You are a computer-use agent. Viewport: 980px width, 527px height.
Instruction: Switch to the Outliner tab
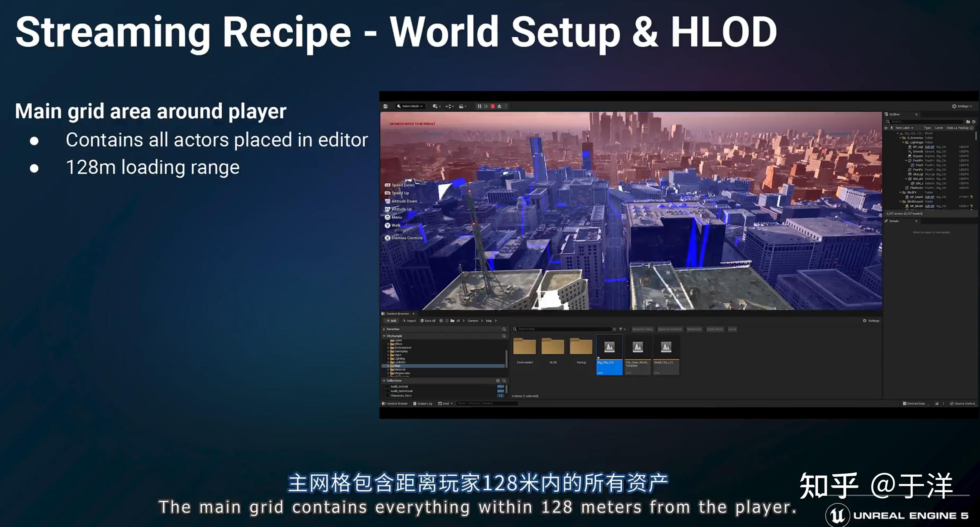point(895,115)
